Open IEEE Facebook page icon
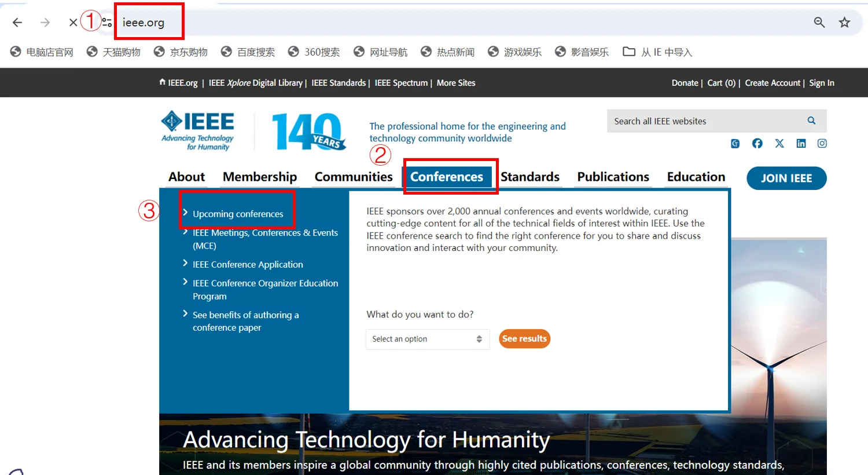The image size is (868, 475). click(757, 144)
